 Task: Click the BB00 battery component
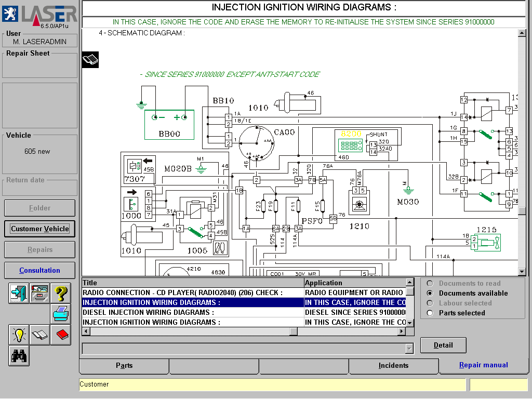coord(169,125)
